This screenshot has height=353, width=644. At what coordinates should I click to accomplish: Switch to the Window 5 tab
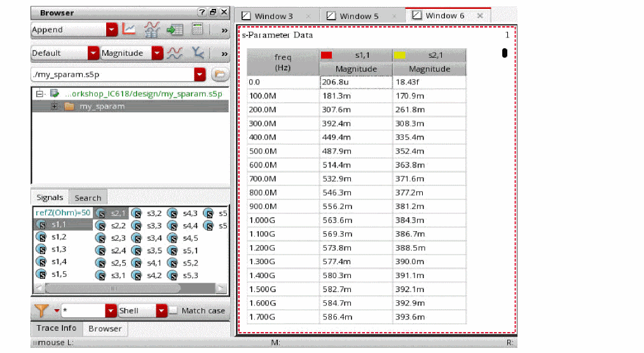(x=359, y=16)
